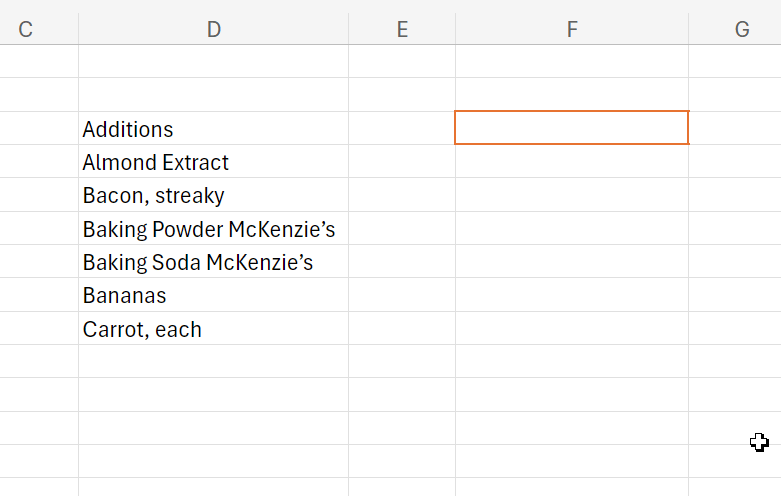Select column E cell beside "Almond Extract"
Image resolution: width=781 pixels, height=496 pixels.
pos(402,162)
